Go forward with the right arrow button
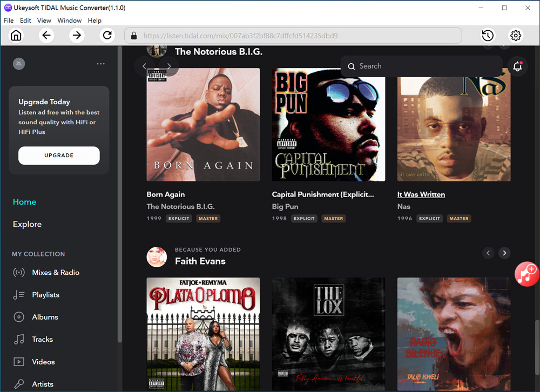This screenshot has height=392, width=540. (77, 36)
